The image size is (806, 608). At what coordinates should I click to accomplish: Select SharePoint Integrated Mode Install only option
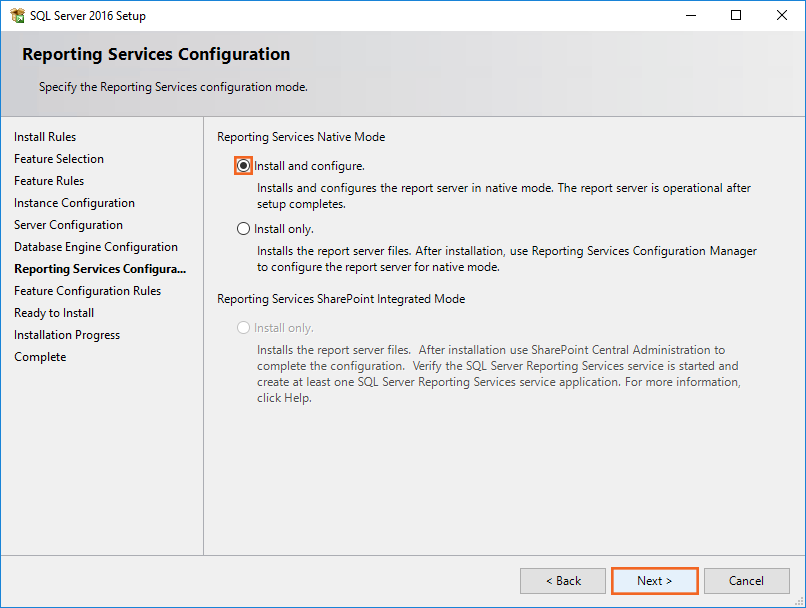244,328
